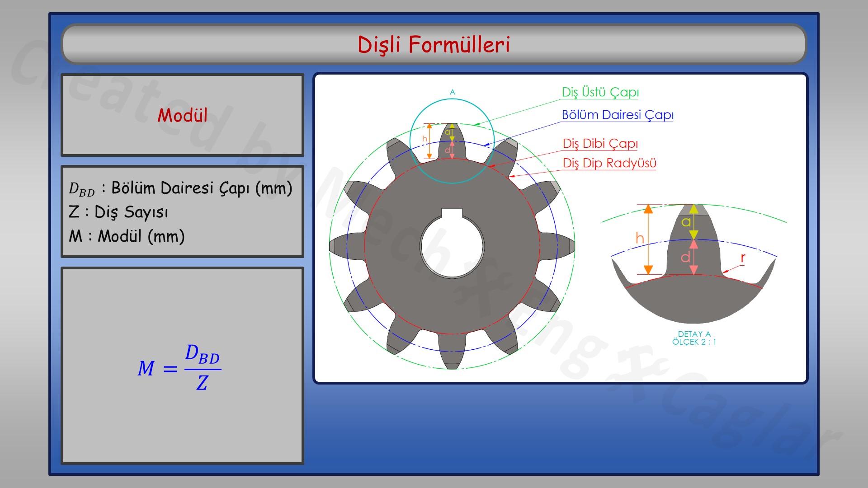The width and height of the screenshot is (868, 488).
Task: Expand the variable definitions panel
Action: [182, 211]
